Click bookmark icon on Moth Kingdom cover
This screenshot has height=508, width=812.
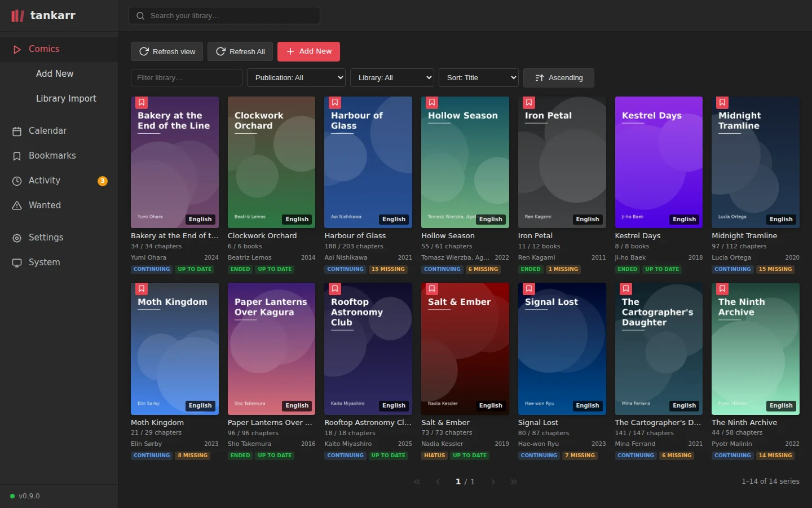142,288
